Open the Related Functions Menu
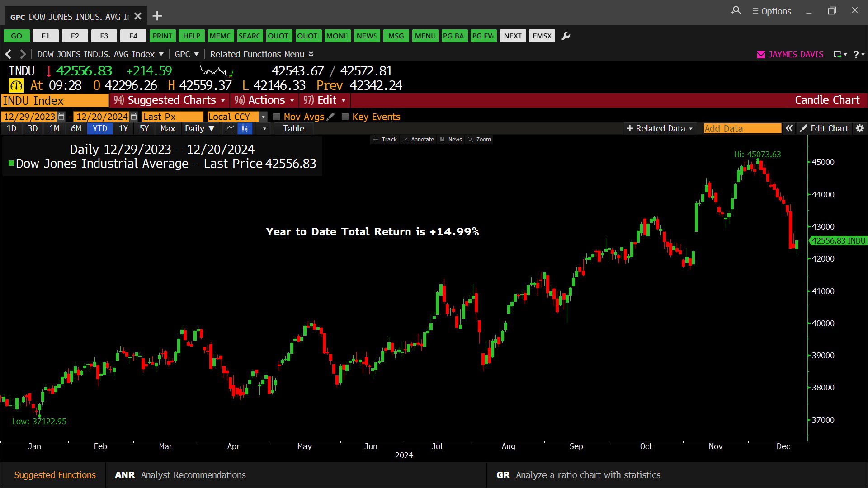This screenshot has width=868, height=488. click(262, 54)
